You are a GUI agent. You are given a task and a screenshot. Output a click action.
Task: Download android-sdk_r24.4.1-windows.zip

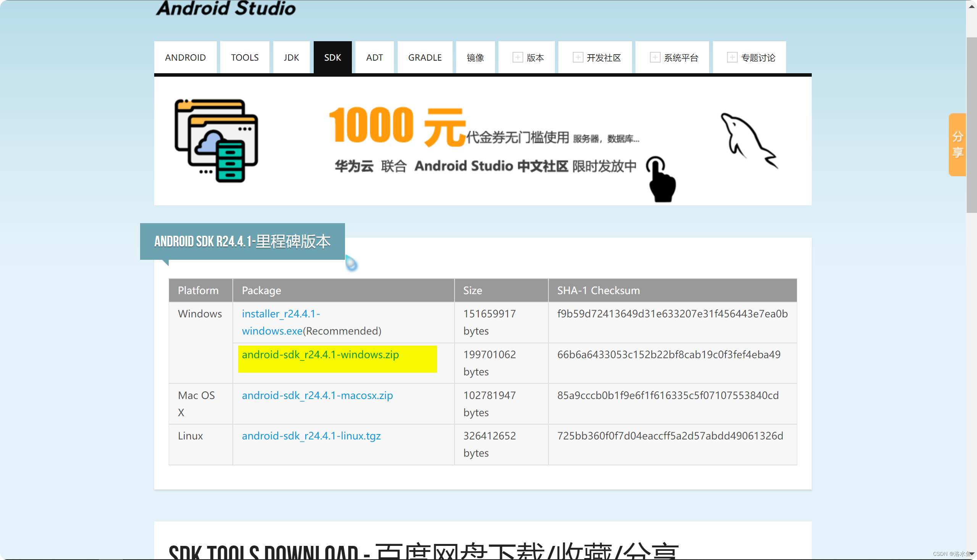click(320, 354)
